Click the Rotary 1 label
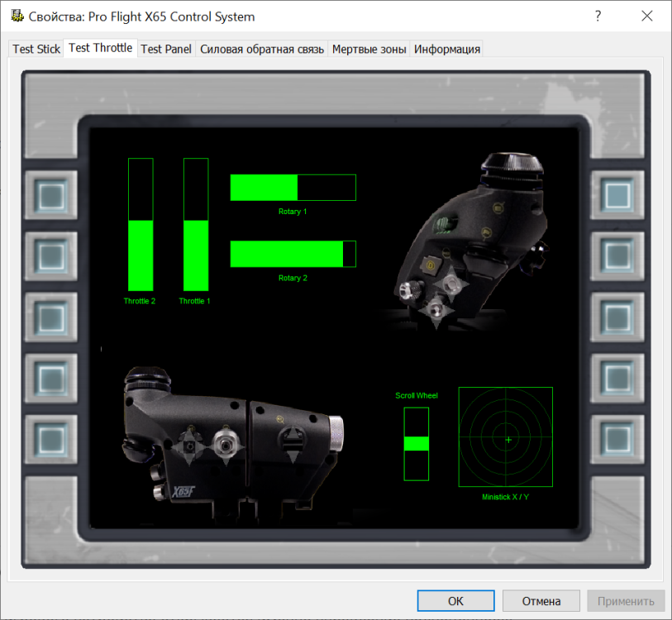The width and height of the screenshot is (672, 620). coord(293,212)
